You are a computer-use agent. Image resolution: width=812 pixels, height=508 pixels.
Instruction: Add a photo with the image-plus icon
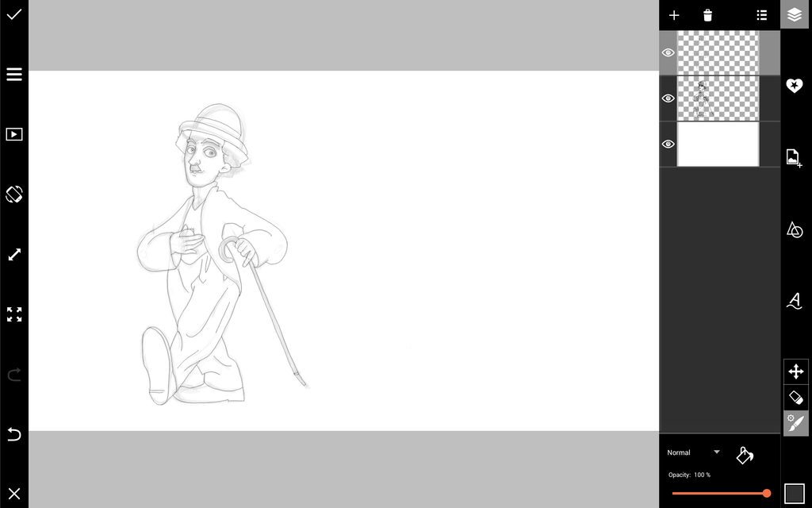pyautogui.click(x=794, y=158)
